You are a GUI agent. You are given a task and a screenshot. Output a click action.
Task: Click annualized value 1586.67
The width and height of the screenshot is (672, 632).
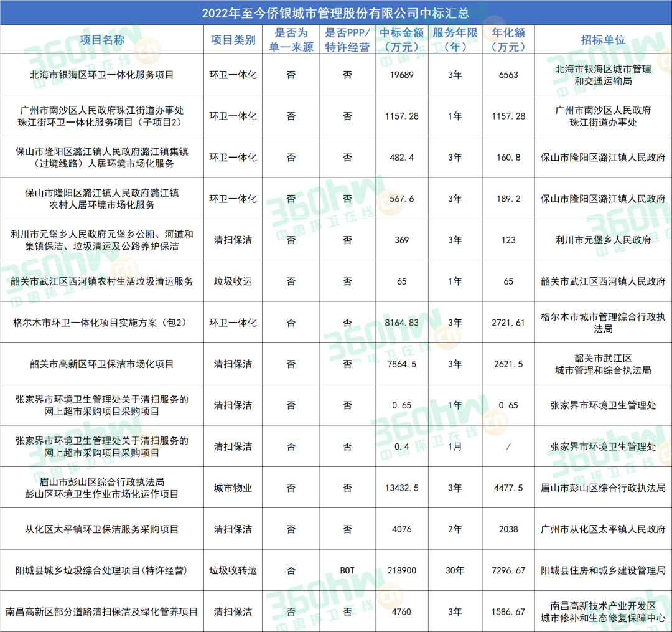tap(508, 612)
